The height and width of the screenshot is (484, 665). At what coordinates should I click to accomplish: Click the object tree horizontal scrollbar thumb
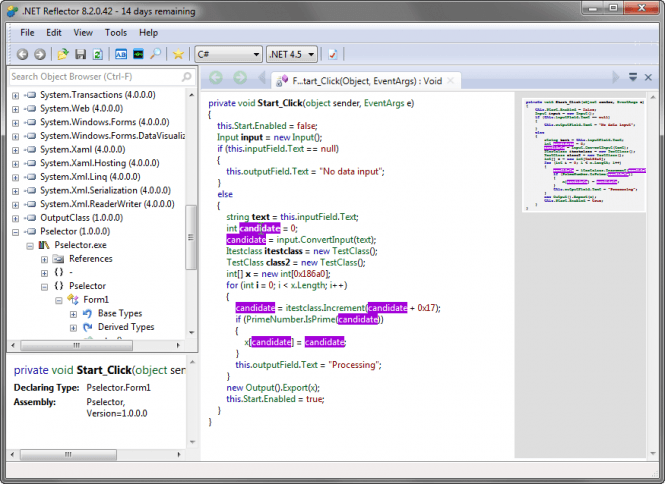click(77, 345)
